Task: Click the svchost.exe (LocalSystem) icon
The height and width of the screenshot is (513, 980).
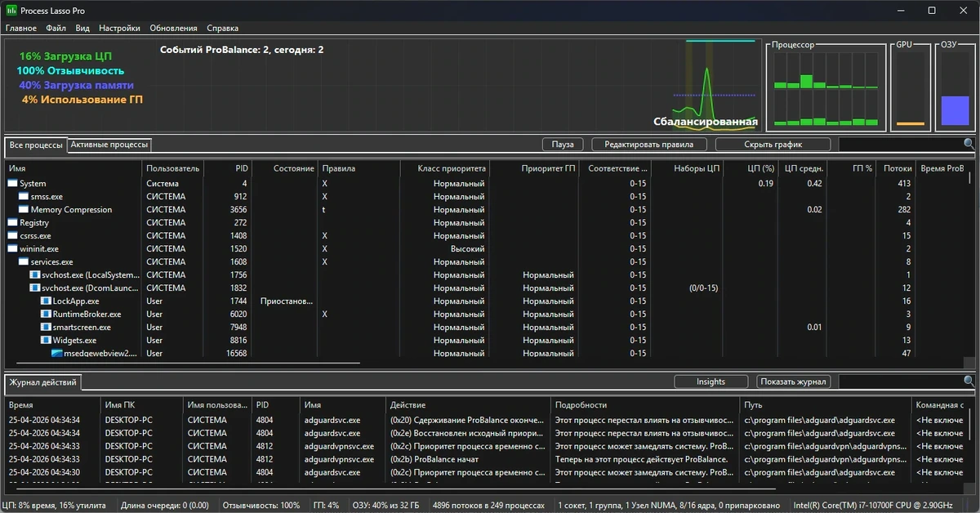Action: (35, 275)
